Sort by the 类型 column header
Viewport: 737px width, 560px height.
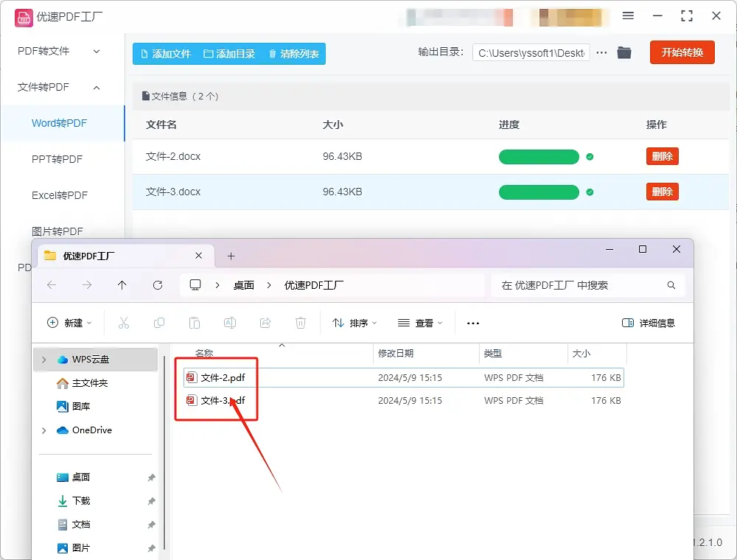493,353
